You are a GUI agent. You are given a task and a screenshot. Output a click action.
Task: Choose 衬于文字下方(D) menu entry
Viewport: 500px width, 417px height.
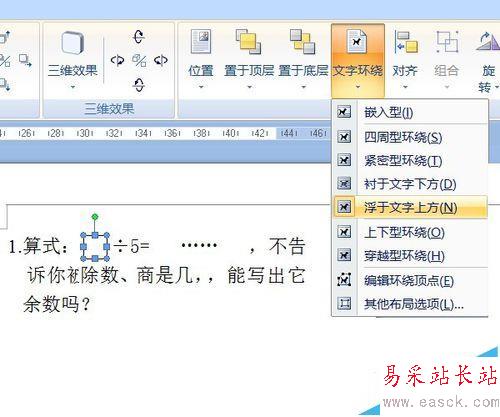click(410, 184)
